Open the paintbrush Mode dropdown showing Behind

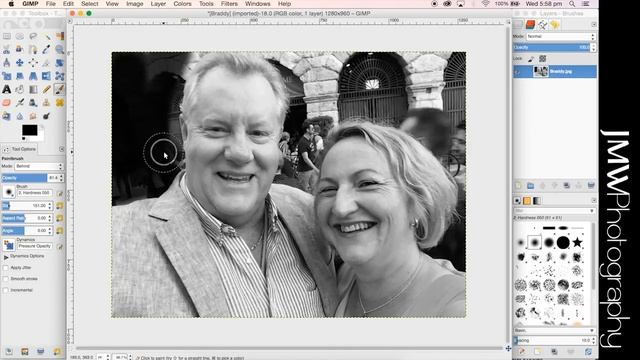click(39, 167)
